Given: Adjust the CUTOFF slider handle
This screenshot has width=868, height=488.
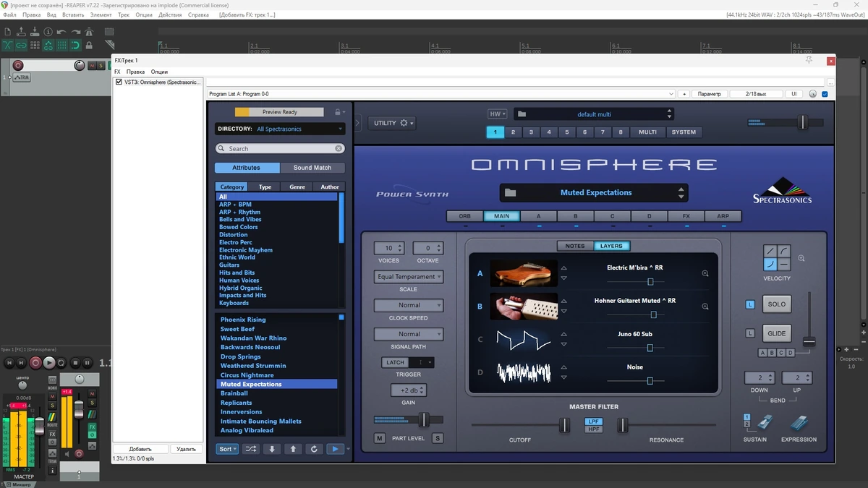Looking at the screenshot, I should pyautogui.click(x=564, y=425).
